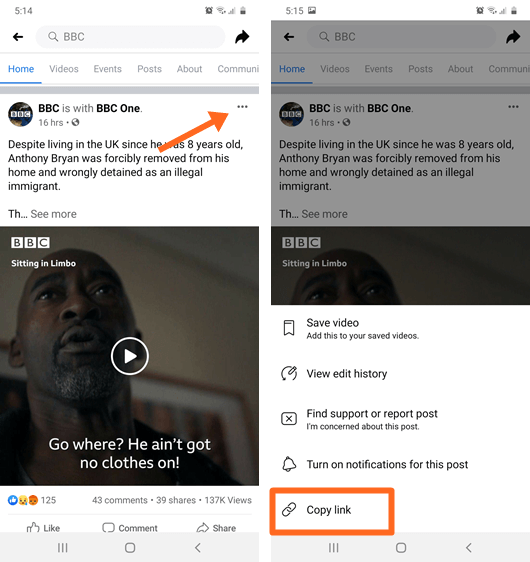This screenshot has height=562, width=530.
Task: Tap the share arrow icon in left screen header
Action: pyautogui.click(x=242, y=37)
